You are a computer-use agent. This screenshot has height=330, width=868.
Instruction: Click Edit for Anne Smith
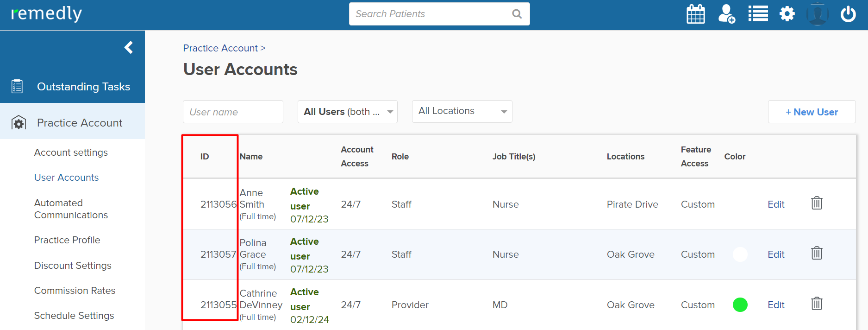pyautogui.click(x=776, y=204)
